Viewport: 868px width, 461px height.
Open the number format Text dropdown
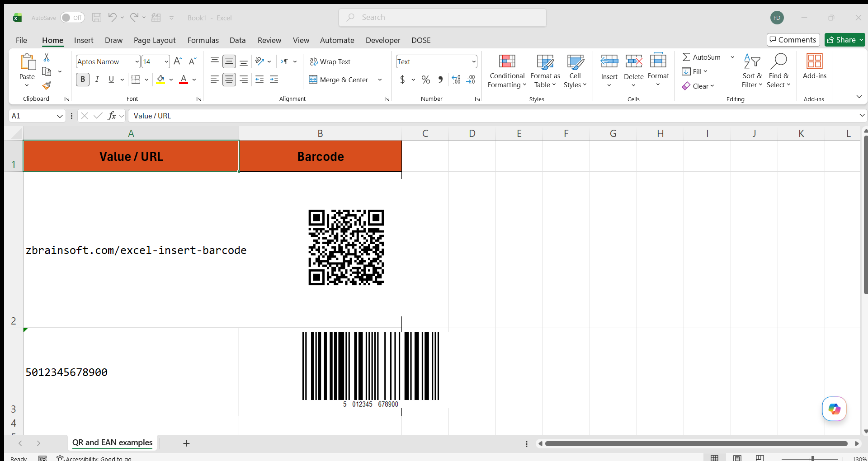473,61
